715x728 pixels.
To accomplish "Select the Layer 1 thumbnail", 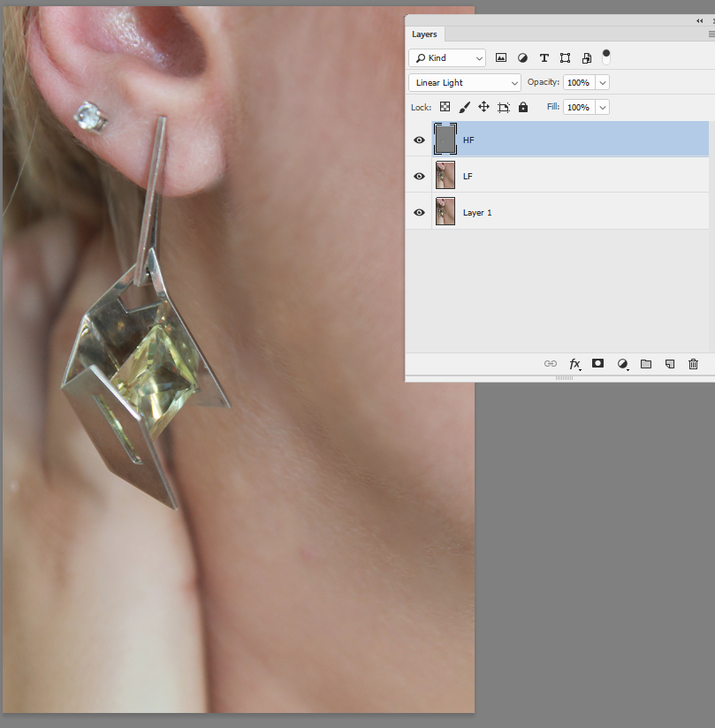I will click(445, 211).
